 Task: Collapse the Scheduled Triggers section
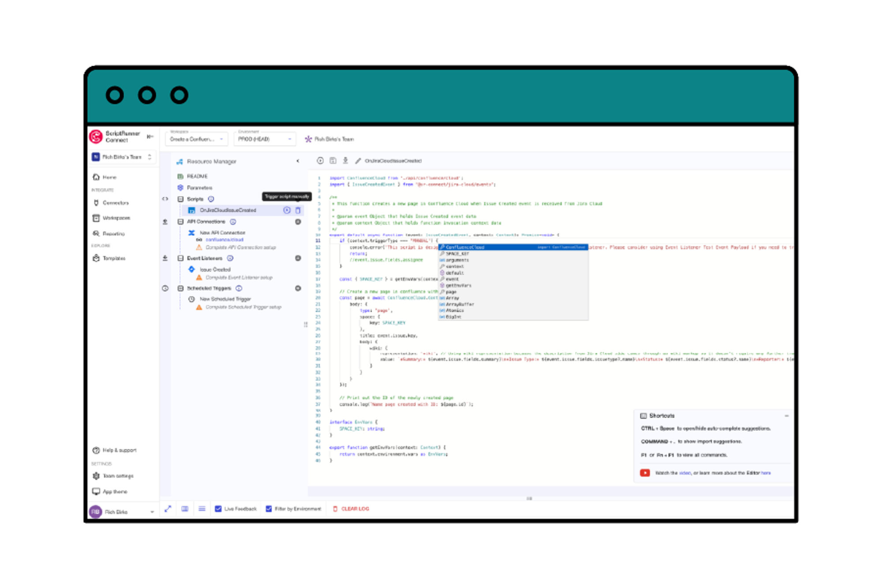coord(180,288)
